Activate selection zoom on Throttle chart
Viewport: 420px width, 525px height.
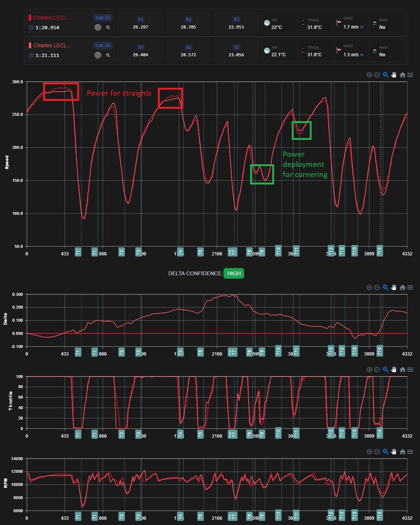385,370
